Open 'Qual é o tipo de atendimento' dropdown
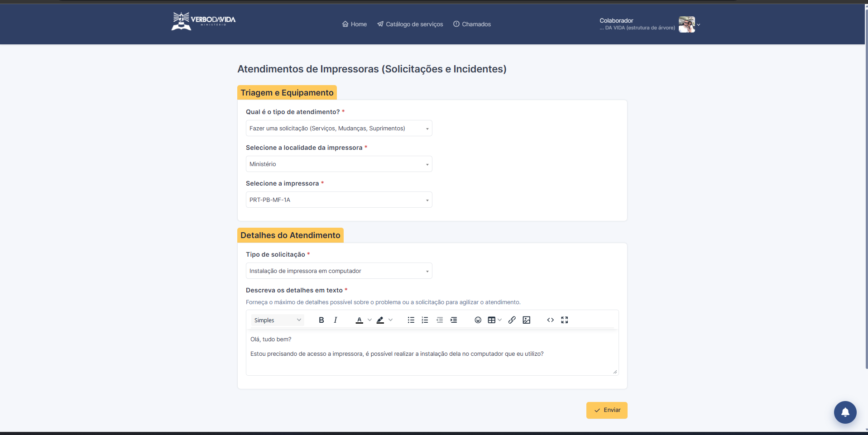Screen dimensions: 868x435 pyautogui.click(x=339, y=128)
